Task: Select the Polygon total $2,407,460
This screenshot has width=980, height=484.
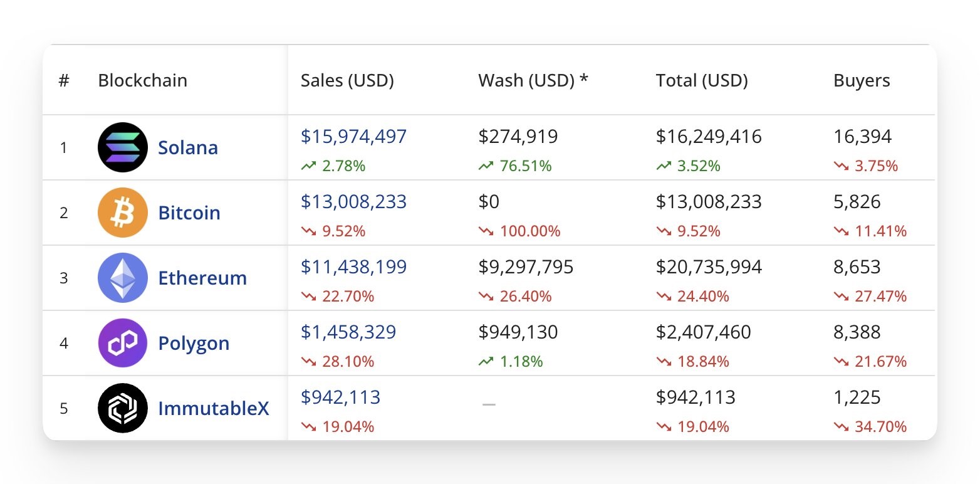Action: click(704, 332)
